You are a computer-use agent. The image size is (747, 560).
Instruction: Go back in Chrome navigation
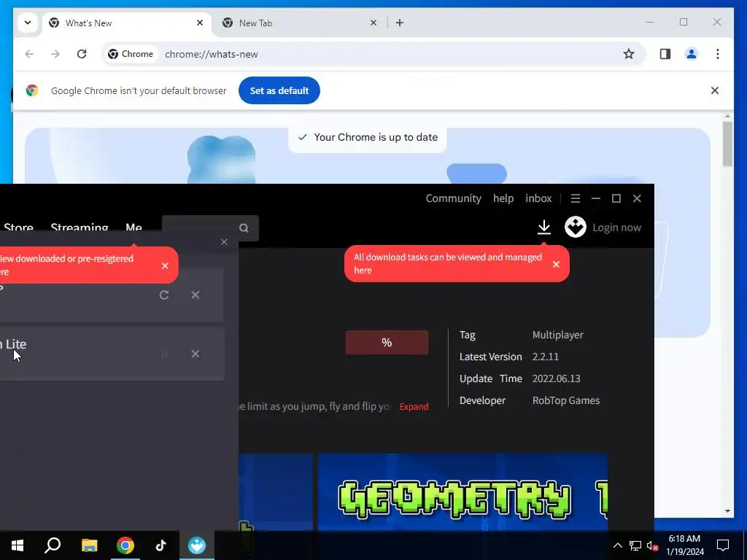pos(29,54)
